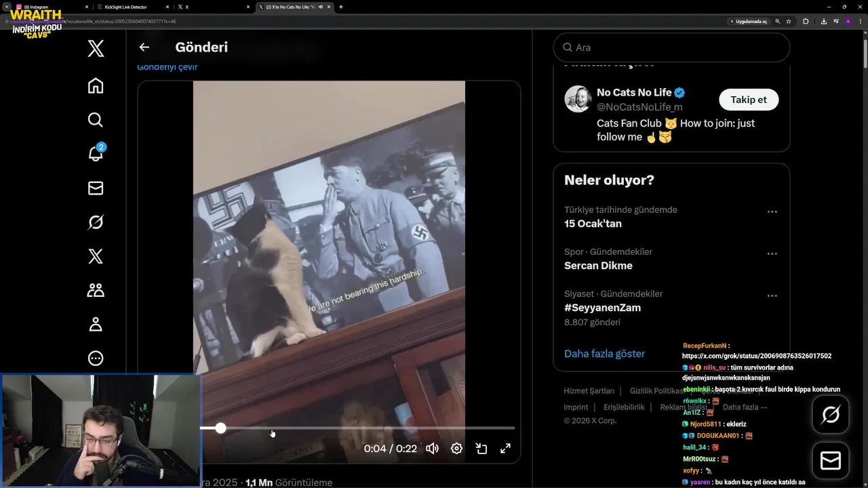Image resolution: width=868 pixels, height=488 pixels.
Task: Open the browser downloads icon
Action: (823, 21)
